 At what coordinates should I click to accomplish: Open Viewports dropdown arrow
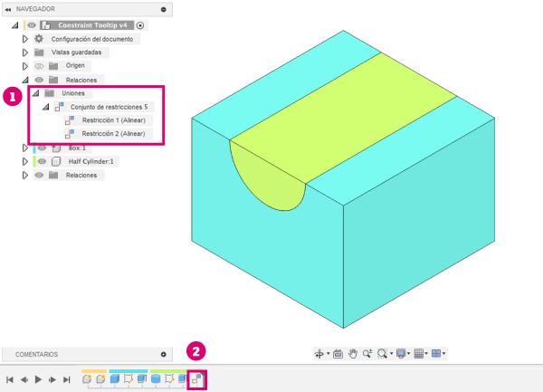pyautogui.click(x=444, y=354)
